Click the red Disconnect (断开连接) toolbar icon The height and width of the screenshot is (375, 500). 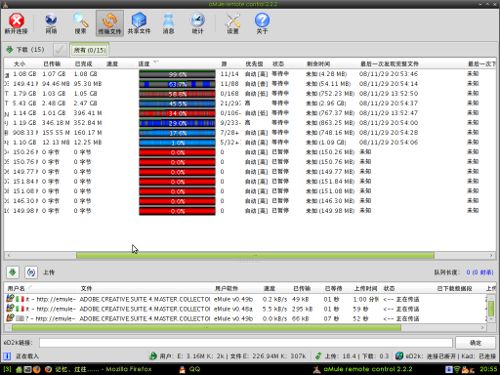[16, 23]
